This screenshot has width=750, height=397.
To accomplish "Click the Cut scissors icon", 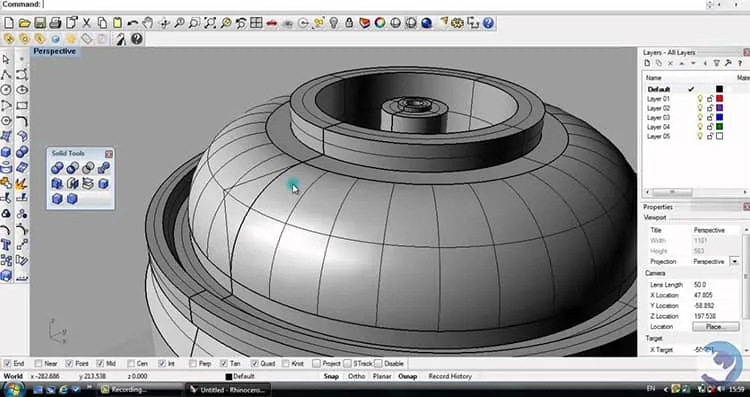I will (x=87, y=23).
